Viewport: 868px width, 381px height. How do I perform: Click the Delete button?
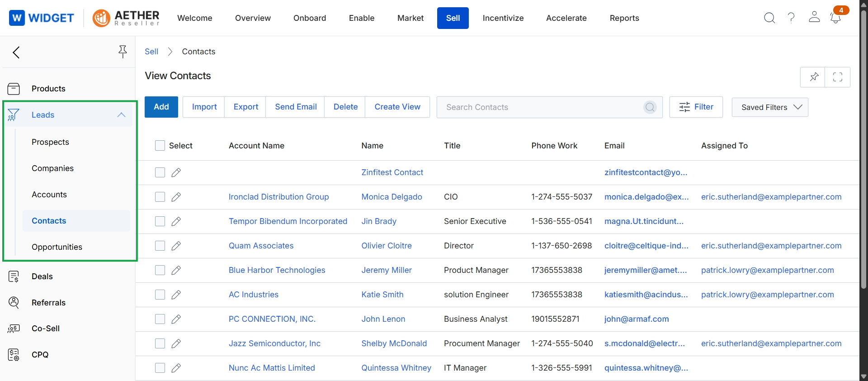click(x=345, y=107)
